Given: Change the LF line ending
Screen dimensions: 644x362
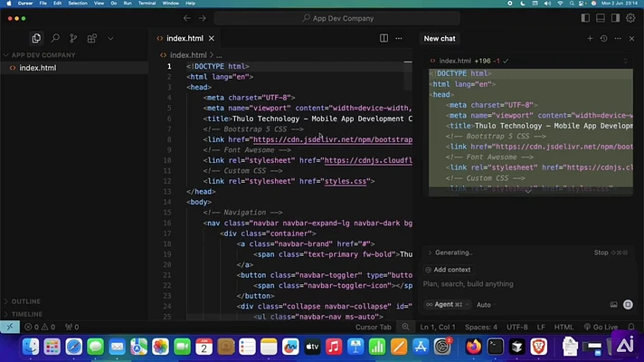Looking at the screenshot, I should click(541, 327).
